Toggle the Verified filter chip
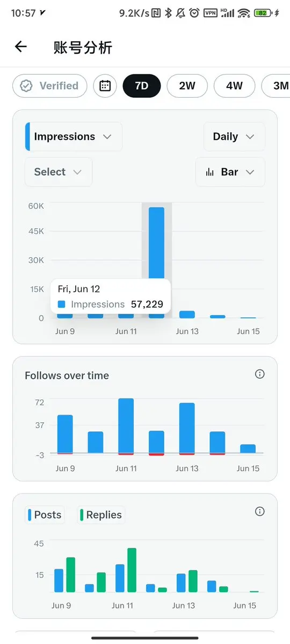This screenshot has width=290, height=644. [x=50, y=86]
